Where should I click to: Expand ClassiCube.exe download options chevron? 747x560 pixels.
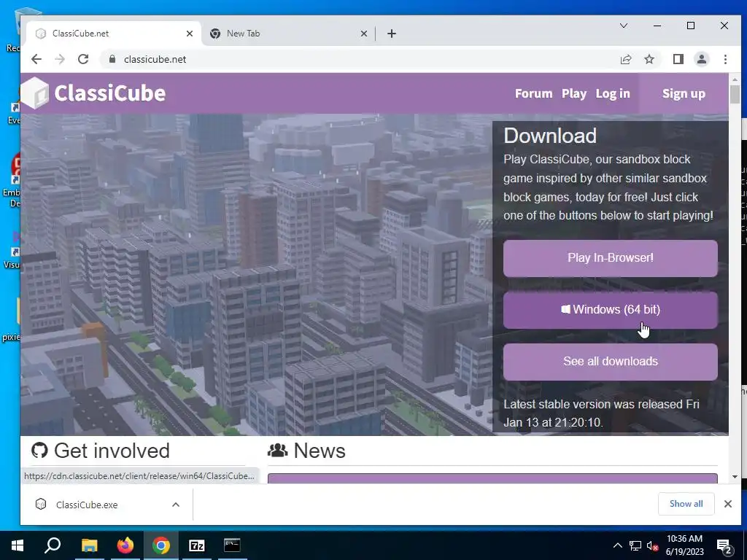click(176, 505)
